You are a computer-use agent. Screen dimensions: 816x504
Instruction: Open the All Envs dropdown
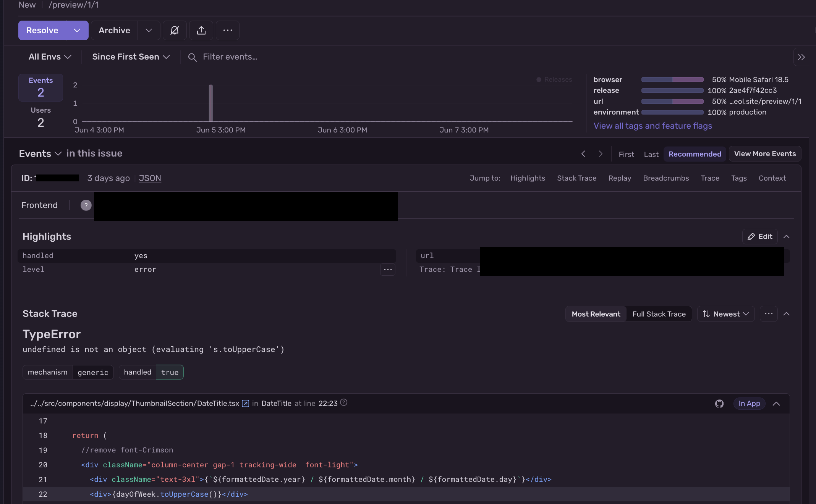point(50,57)
